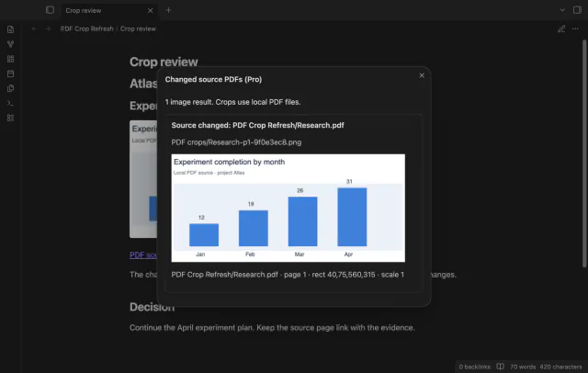Open more options three-dot menu
Image resolution: width=588 pixels, height=373 pixels.
(x=575, y=28)
